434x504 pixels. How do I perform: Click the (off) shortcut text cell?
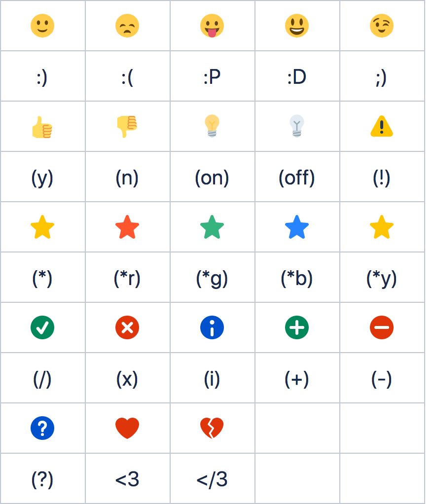(297, 177)
